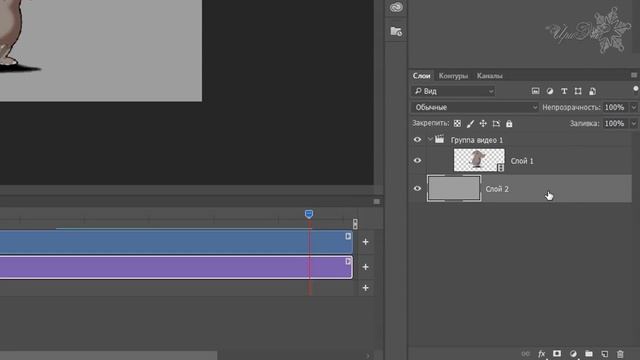Open the Timeline panel options menu
This screenshot has width=640, height=360.
pos(376,201)
